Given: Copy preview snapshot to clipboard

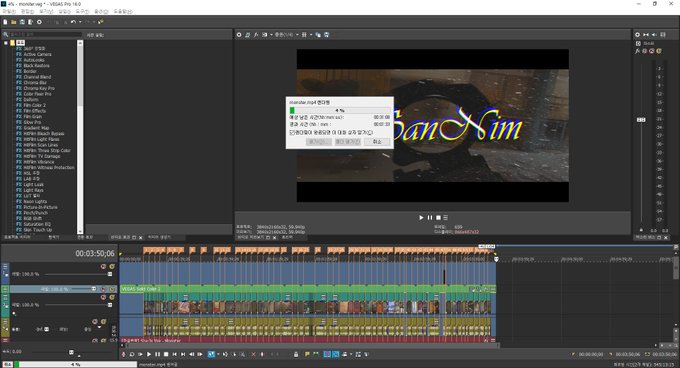Looking at the screenshot, I should coord(318,35).
